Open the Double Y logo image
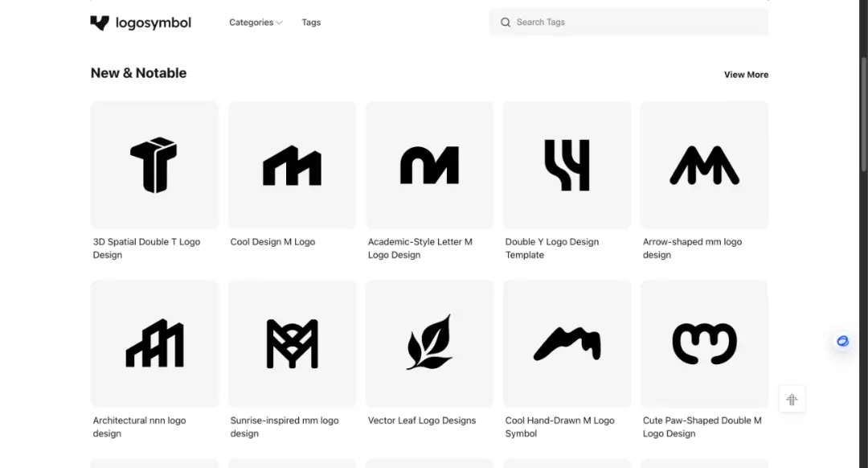The image size is (868, 468). [x=567, y=165]
